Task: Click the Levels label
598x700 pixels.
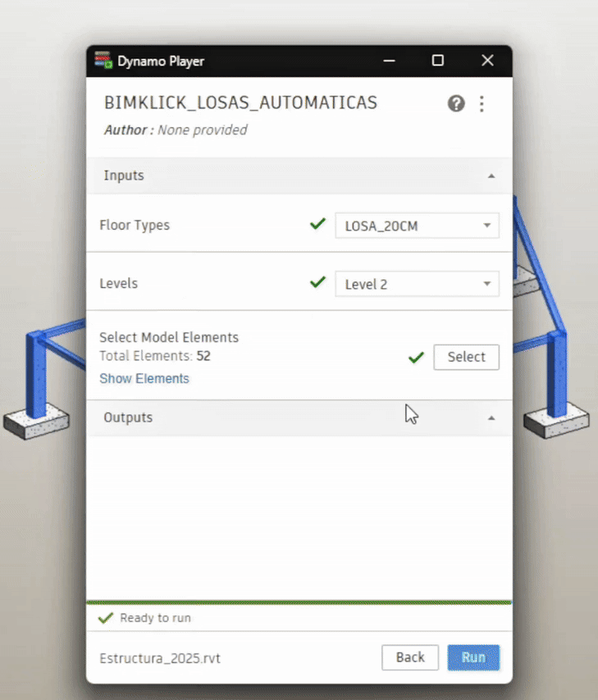Action: pos(118,283)
